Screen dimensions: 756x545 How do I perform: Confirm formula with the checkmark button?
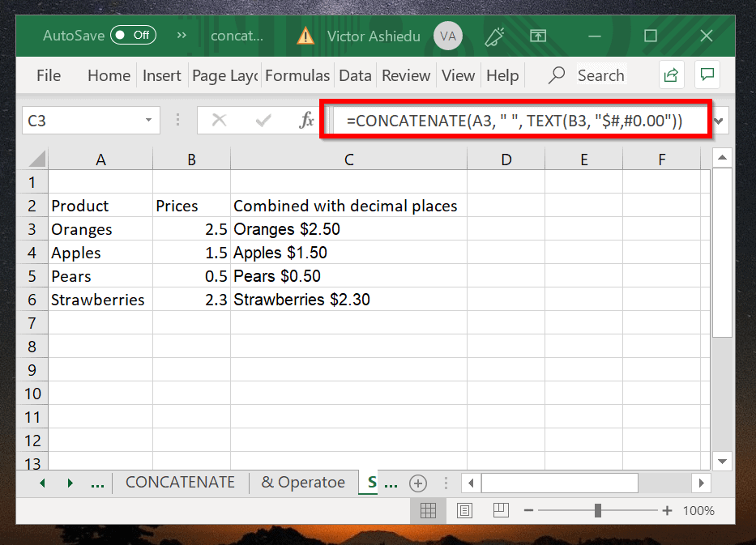pos(263,119)
